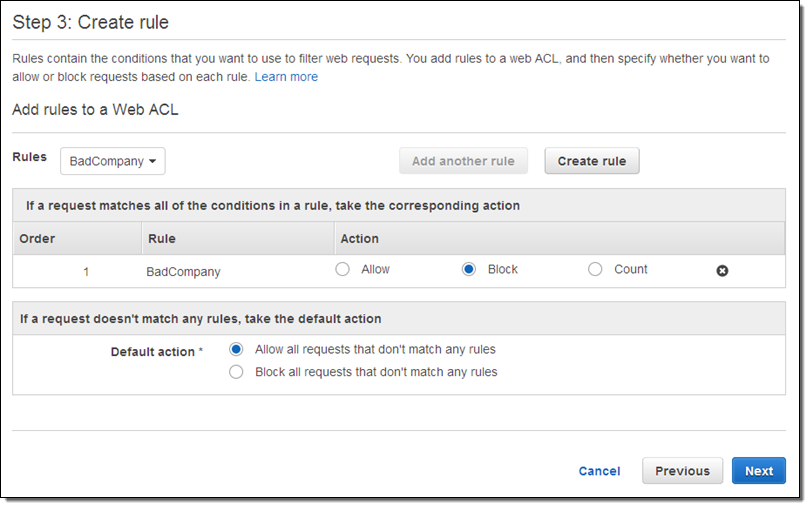Select the Allow action for BadCompany

click(x=343, y=269)
